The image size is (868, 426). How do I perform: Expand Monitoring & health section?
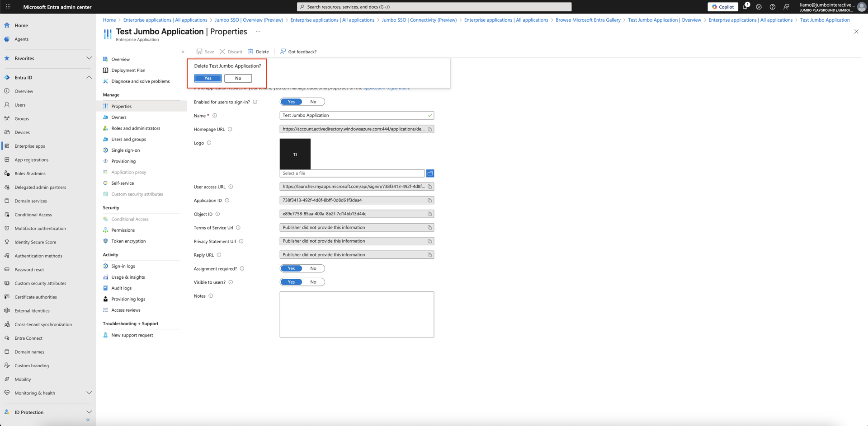(89, 393)
